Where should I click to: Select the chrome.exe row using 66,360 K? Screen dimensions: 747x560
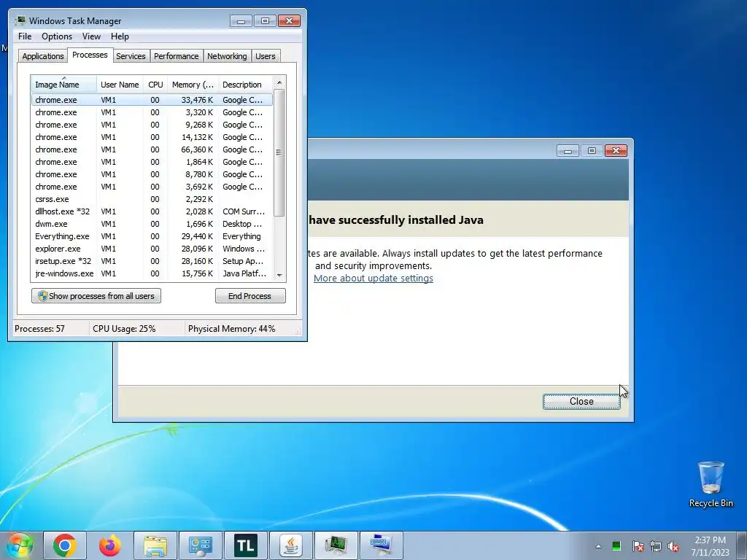click(152, 149)
